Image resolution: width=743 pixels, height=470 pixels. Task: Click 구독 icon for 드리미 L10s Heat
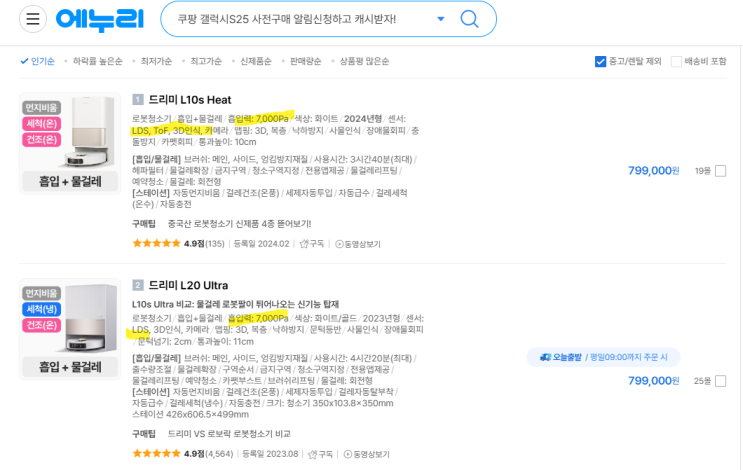point(312,243)
